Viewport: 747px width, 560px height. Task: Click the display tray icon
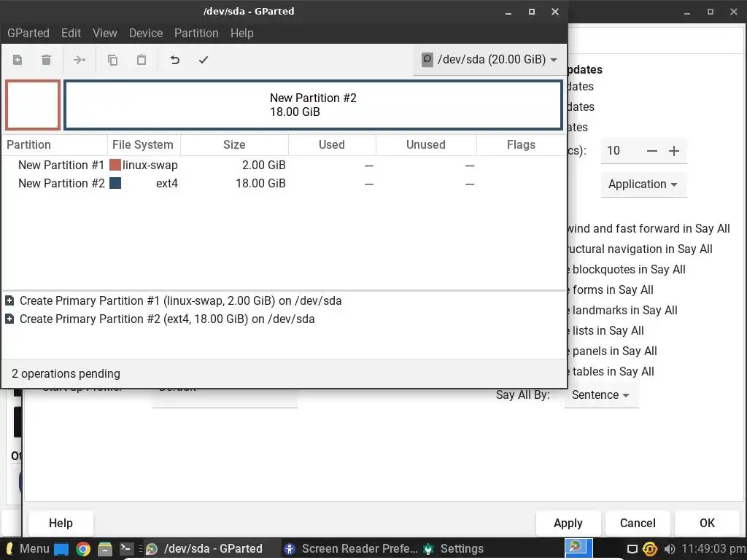(632, 549)
